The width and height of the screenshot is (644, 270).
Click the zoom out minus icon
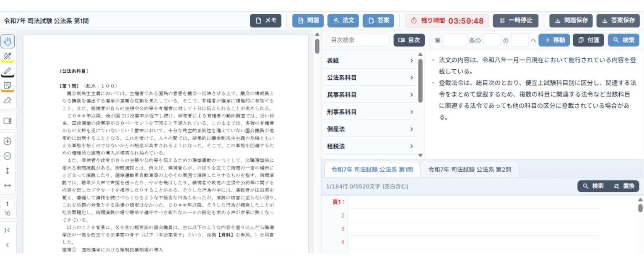[8, 156]
